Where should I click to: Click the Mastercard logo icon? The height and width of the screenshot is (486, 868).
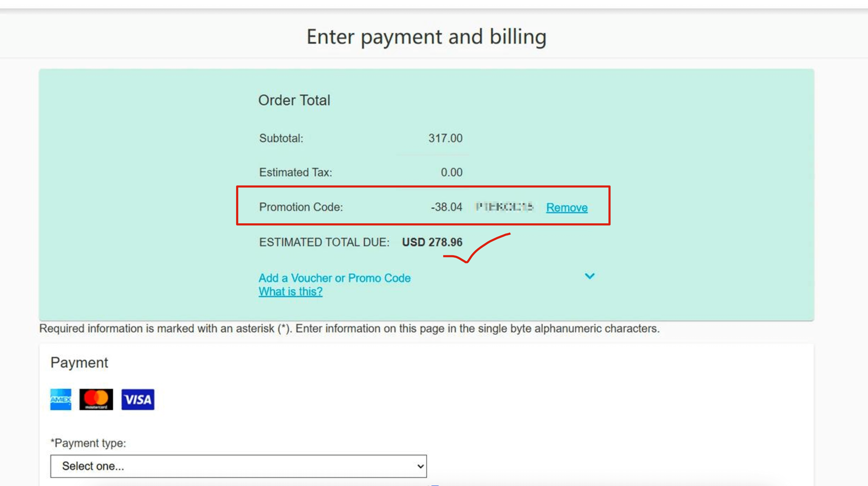[x=96, y=399]
